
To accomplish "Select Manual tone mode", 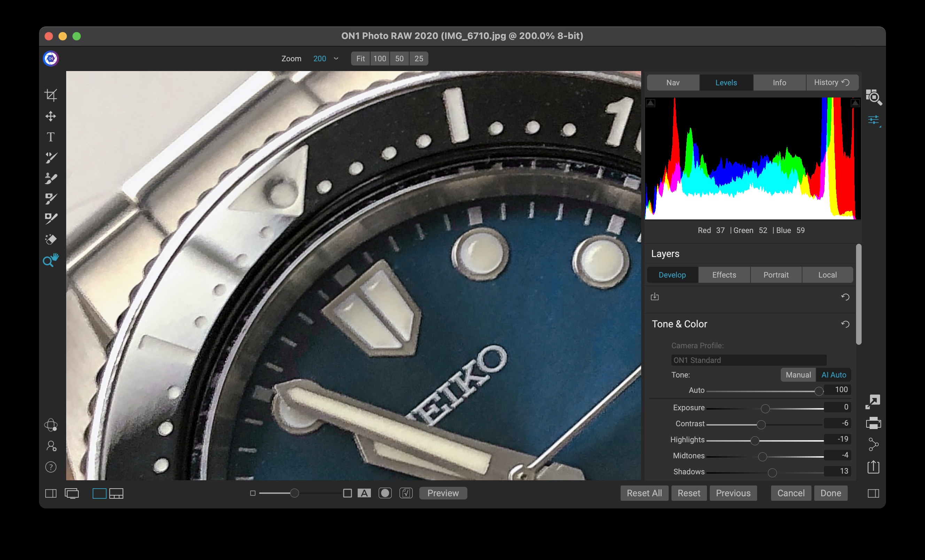I will (x=798, y=375).
